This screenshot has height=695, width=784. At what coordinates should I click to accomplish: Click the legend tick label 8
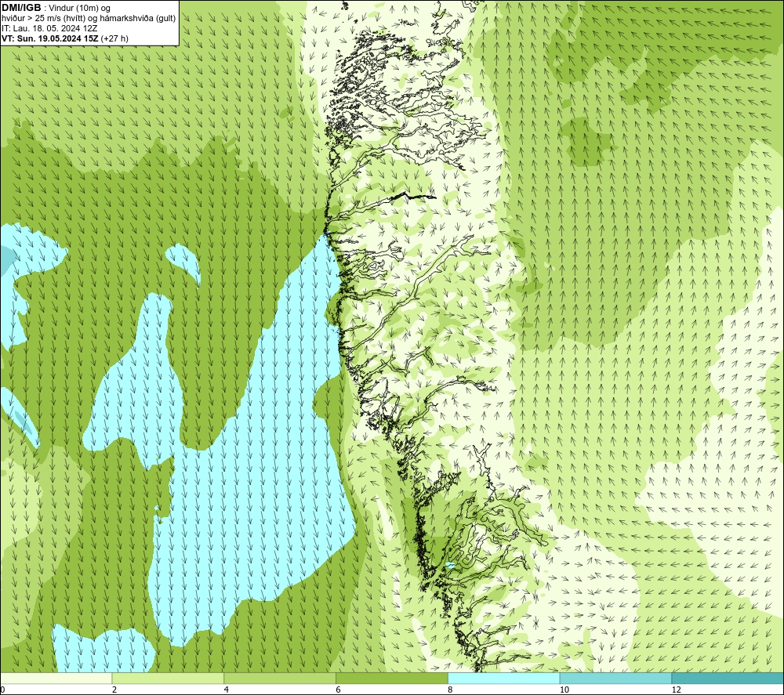click(450, 690)
